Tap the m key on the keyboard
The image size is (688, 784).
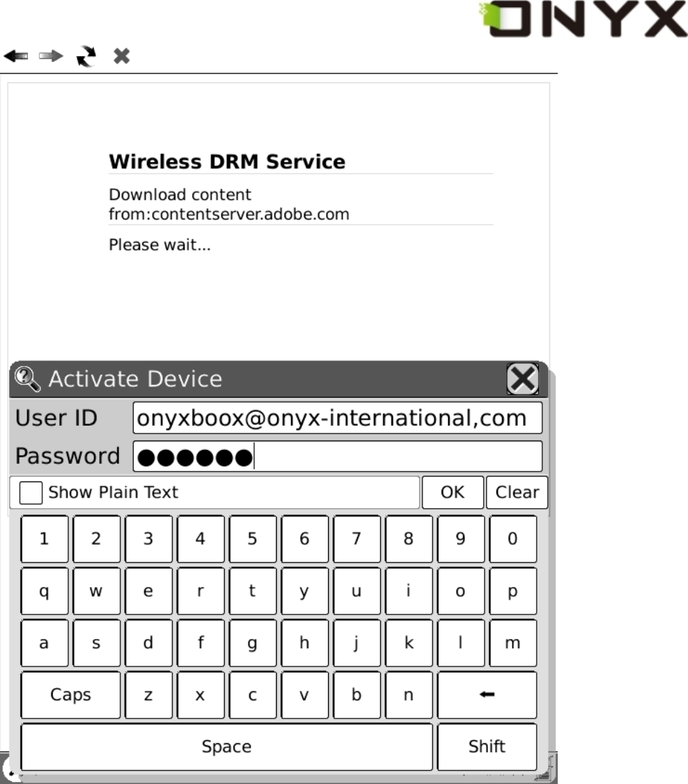pos(513,643)
